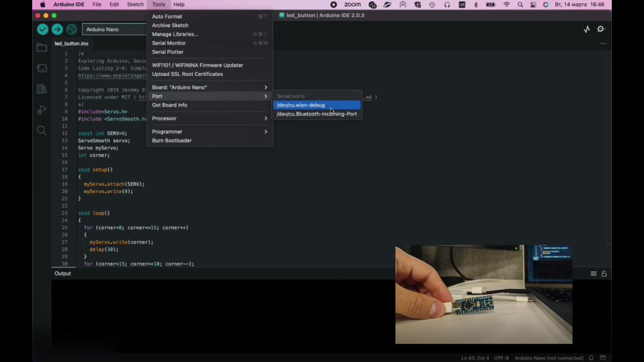Open Manage Libraries... menu item
This screenshot has height=362, width=644.
pyautogui.click(x=210, y=34)
